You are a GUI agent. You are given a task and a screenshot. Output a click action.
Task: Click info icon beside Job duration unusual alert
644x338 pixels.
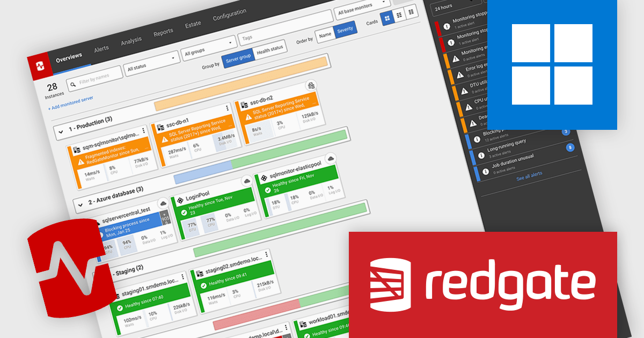[486, 172]
